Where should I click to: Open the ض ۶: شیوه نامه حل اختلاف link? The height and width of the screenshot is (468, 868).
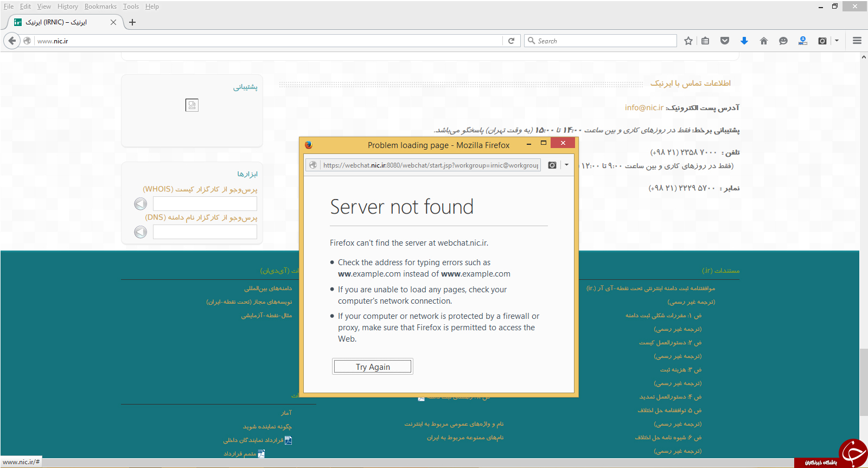pyautogui.click(x=668, y=438)
